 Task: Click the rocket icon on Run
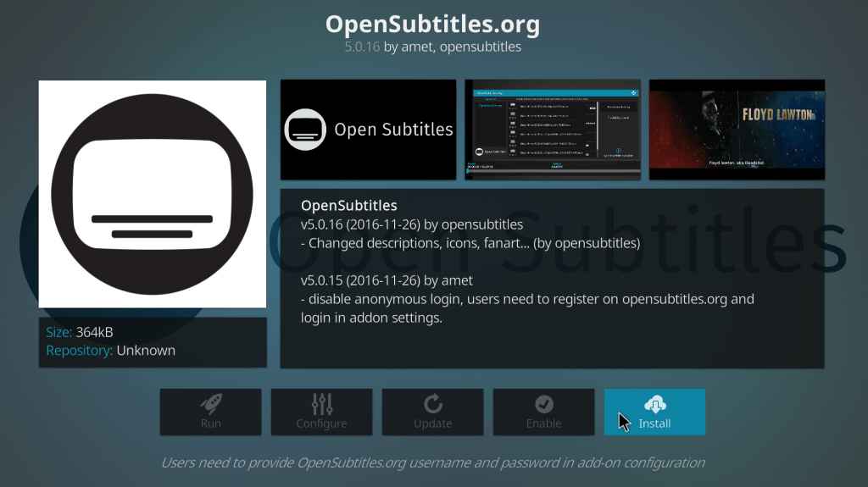[211, 404]
